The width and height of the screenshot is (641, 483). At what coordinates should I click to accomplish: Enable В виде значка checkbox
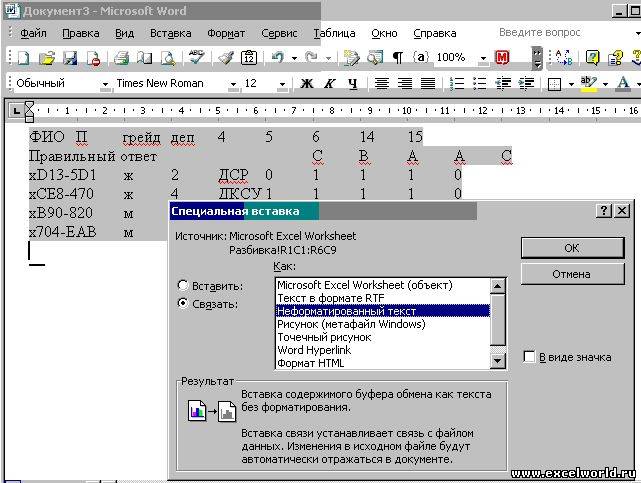(529, 357)
